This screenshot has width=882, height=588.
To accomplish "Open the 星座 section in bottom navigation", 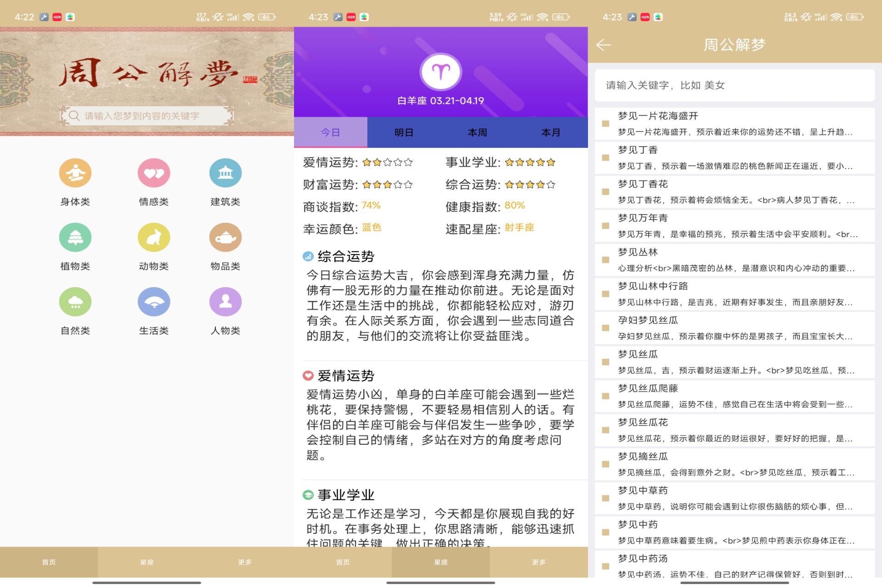I will pyautogui.click(x=147, y=561).
